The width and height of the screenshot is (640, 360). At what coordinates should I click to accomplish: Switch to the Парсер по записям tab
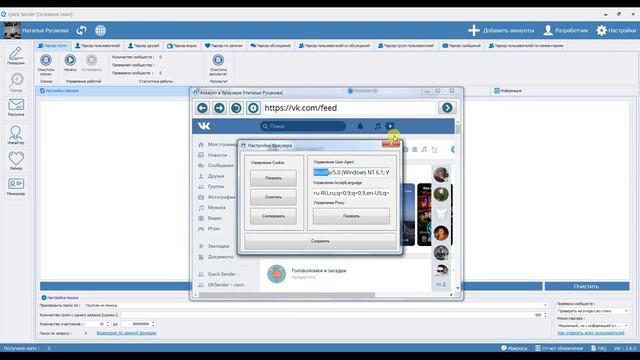point(224,46)
